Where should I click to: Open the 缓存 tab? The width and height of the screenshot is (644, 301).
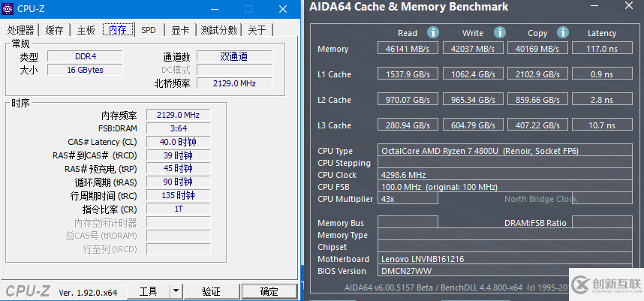[55, 30]
